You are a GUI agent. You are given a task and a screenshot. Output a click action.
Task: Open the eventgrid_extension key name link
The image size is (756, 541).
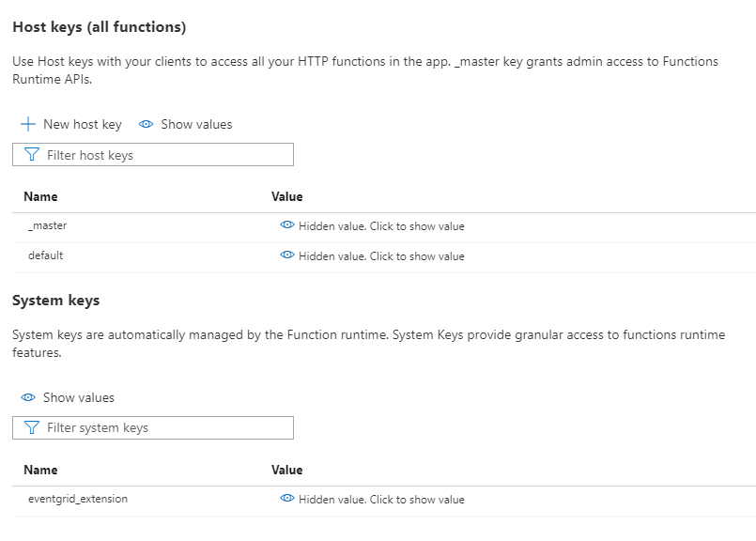(78, 500)
